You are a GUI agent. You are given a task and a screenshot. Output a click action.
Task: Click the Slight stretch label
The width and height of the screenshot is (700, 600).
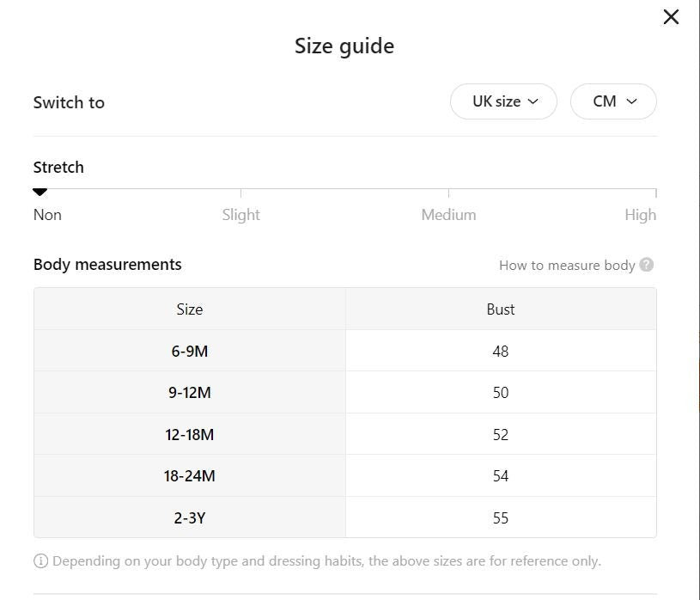pyautogui.click(x=240, y=215)
